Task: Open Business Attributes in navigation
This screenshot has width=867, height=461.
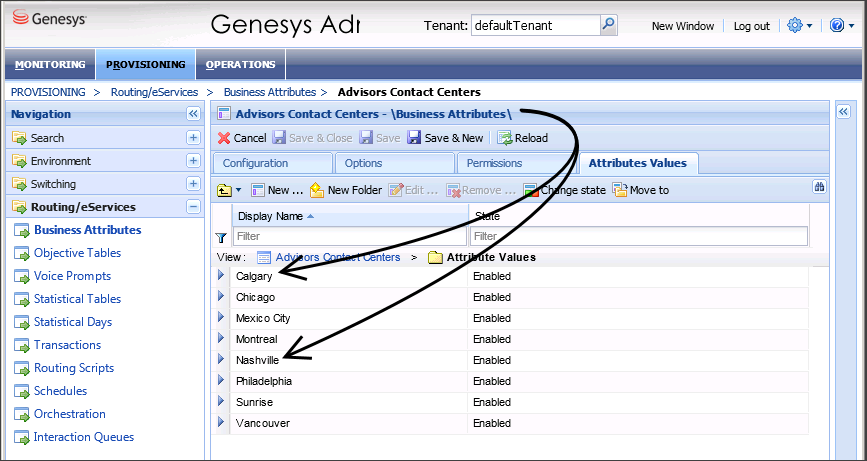Action: (x=87, y=230)
